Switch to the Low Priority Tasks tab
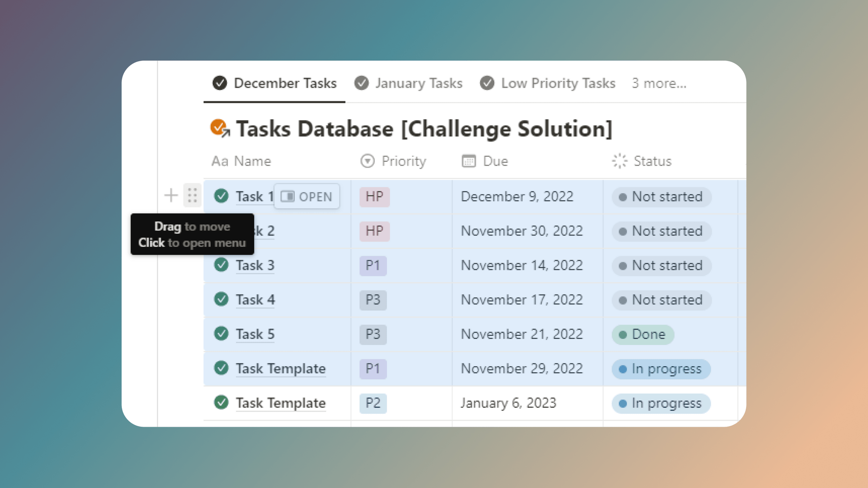Screen dimensions: 868x488 (x=558, y=83)
